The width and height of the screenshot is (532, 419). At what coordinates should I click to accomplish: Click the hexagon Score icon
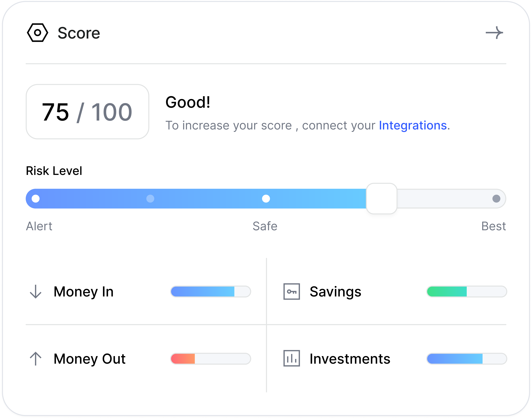37,33
